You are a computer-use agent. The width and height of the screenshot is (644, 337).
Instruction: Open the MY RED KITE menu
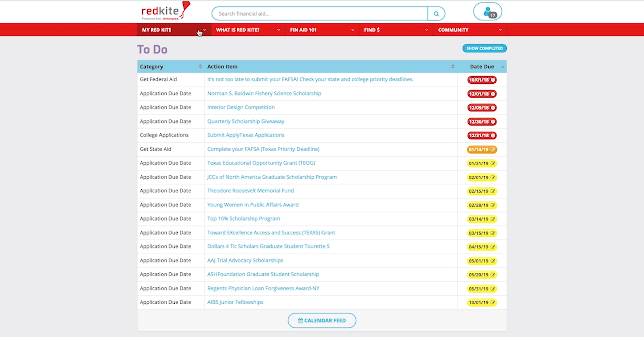[x=174, y=30]
